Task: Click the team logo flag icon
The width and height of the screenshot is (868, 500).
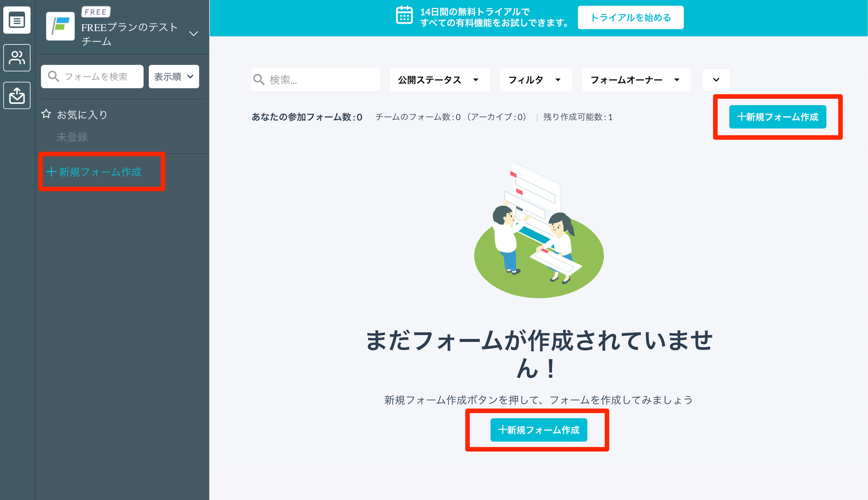Action: [60, 26]
